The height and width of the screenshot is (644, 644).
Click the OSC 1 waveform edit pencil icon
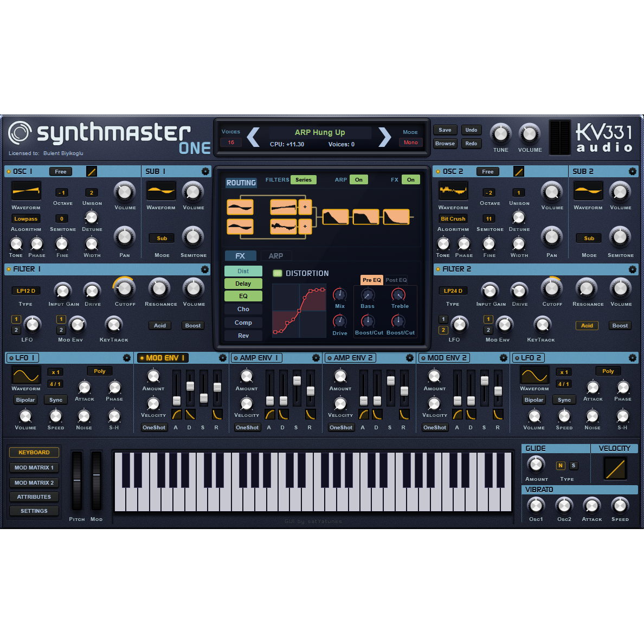[91, 171]
